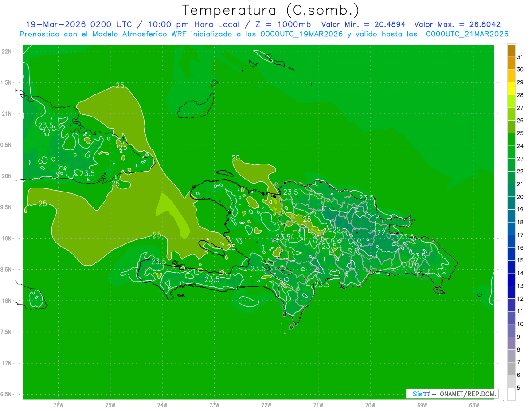Click the 68W longitude axis label

point(474,405)
